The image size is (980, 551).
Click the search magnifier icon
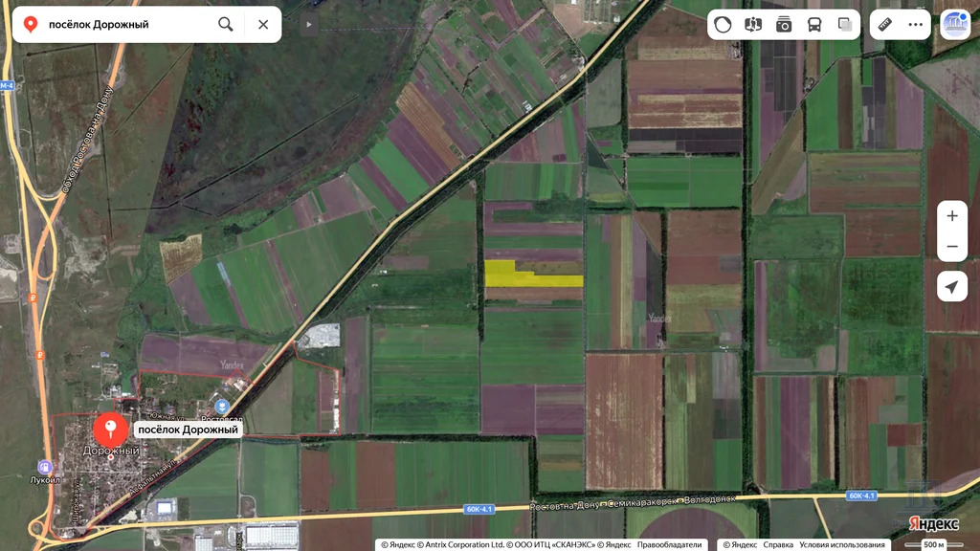pyautogui.click(x=226, y=24)
